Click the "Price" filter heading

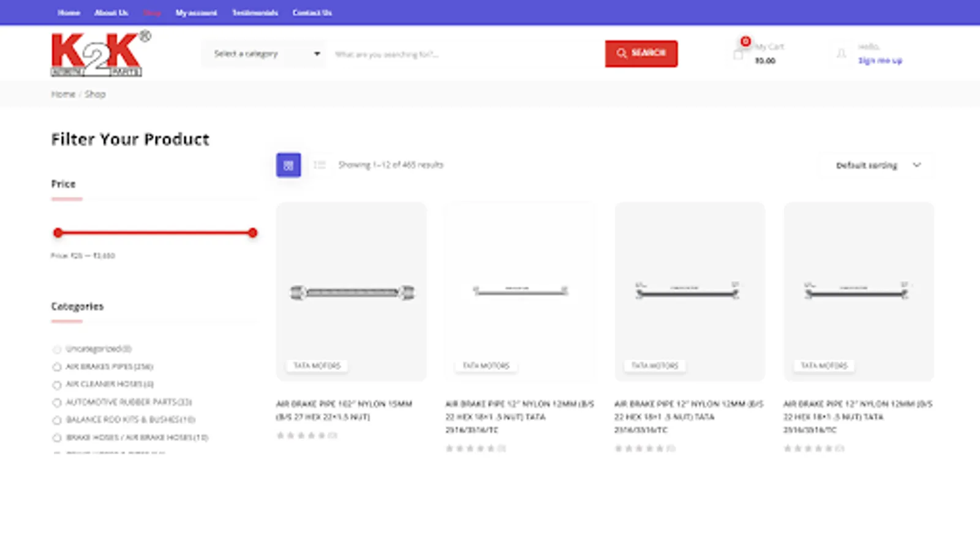click(x=63, y=184)
